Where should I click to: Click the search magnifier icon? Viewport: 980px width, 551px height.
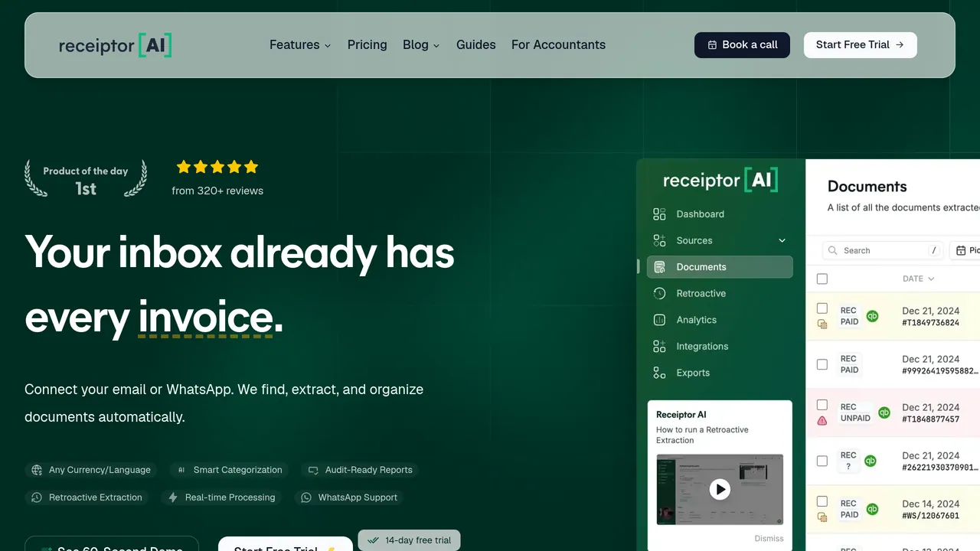[833, 250]
